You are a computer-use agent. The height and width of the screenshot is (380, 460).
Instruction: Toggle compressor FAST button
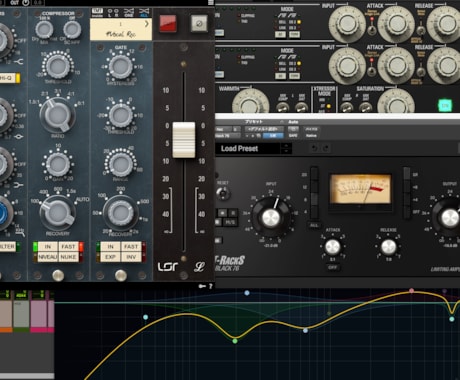[68, 247]
